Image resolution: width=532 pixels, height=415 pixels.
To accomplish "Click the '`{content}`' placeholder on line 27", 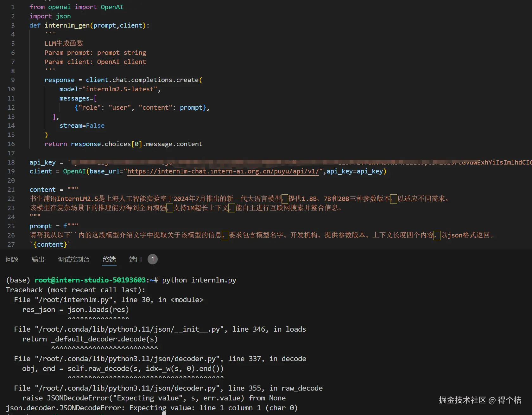I will coord(50,244).
